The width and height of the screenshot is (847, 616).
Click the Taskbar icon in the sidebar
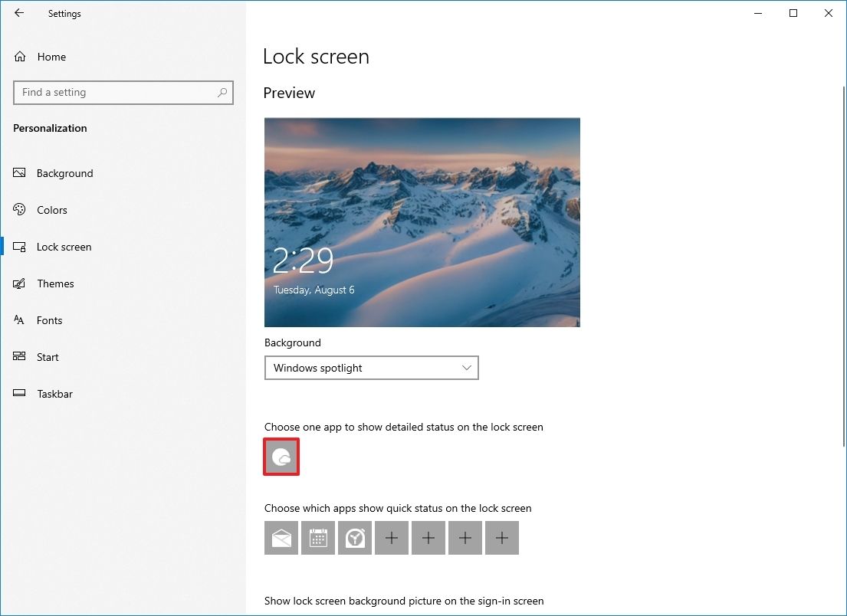pyautogui.click(x=19, y=394)
